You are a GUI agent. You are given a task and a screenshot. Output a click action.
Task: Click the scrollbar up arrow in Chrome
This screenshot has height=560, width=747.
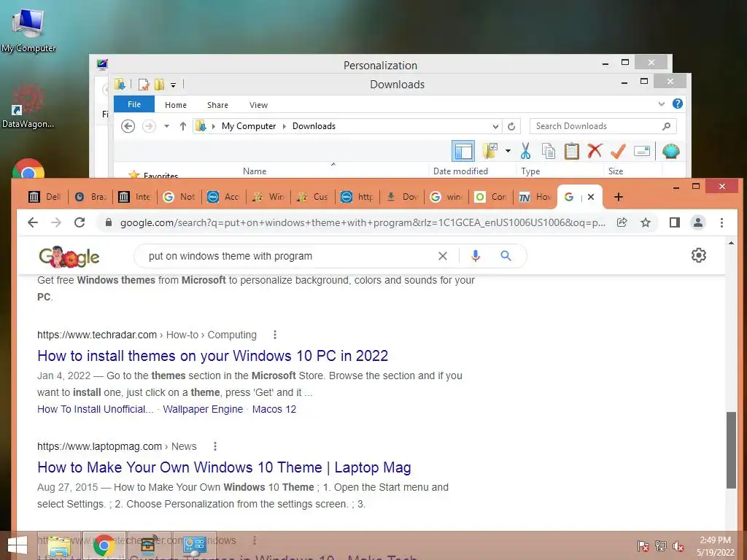pyautogui.click(x=731, y=244)
